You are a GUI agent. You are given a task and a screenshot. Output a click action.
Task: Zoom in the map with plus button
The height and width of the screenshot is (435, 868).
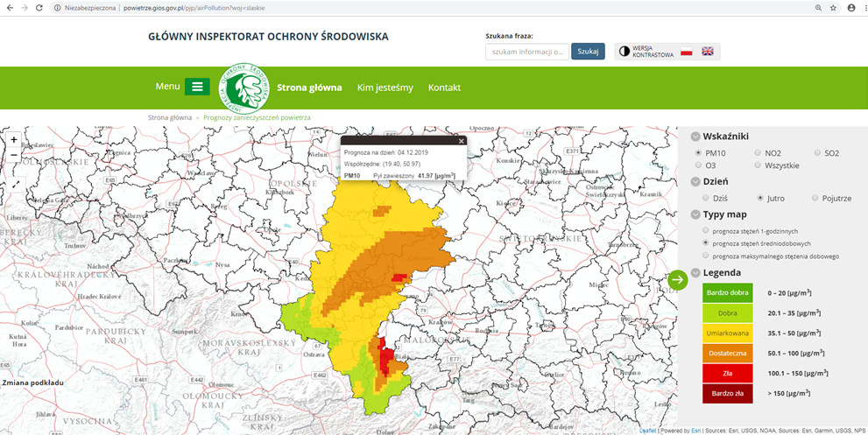[14, 140]
